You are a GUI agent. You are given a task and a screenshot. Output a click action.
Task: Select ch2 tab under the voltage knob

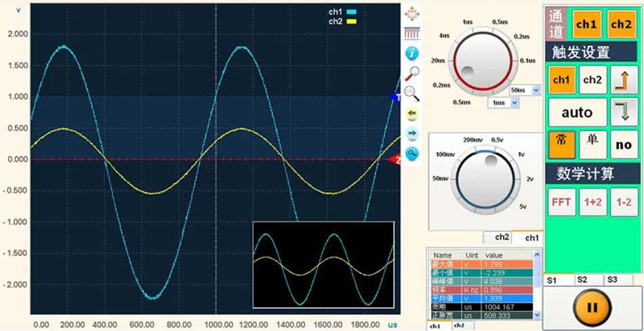click(498, 237)
